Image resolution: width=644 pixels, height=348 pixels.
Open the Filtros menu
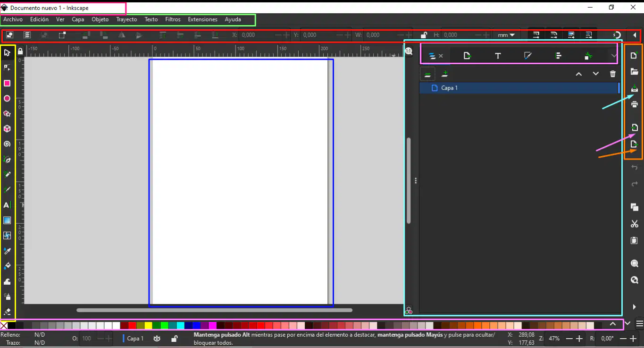click(x=173, y=19)
